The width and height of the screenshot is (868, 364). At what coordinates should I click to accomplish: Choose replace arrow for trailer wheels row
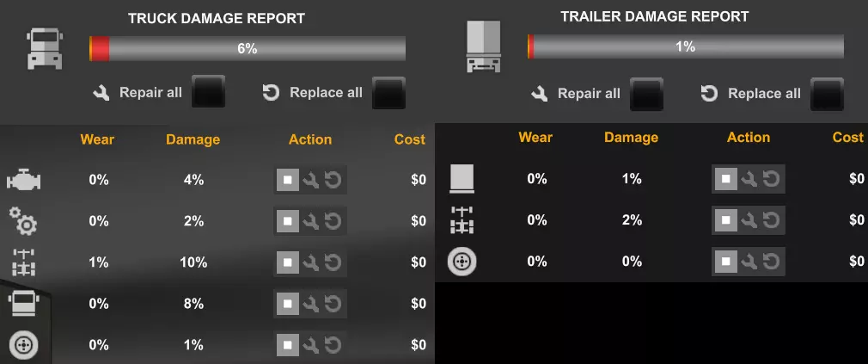771,261
